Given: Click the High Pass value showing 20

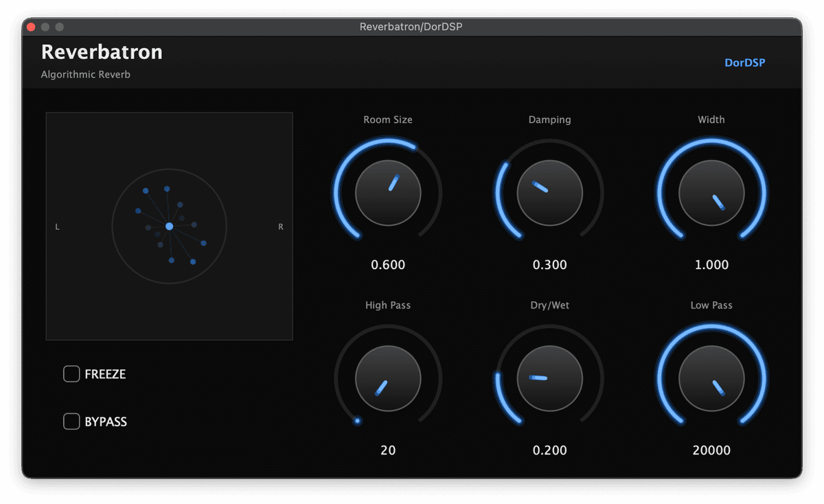Looking at the screenshot, I should (388, 450).
